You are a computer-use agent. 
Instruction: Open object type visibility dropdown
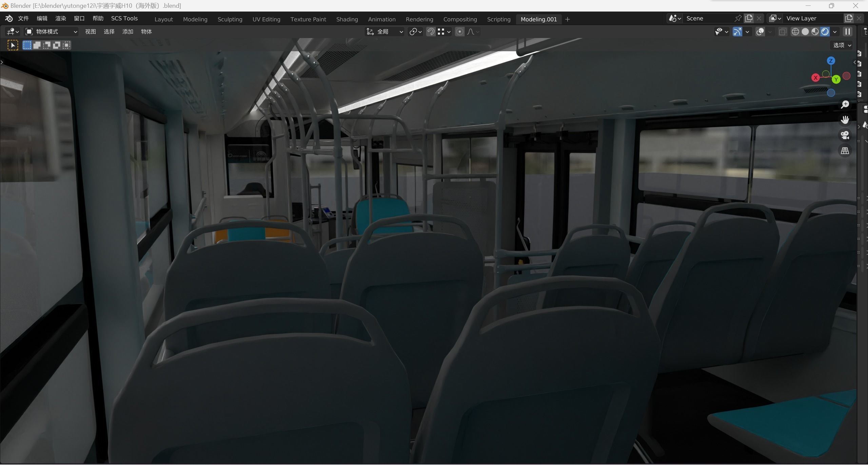click(722, 32)
